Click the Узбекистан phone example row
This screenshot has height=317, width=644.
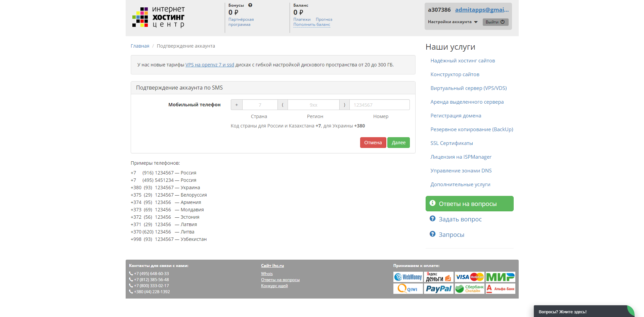(169, 239)
